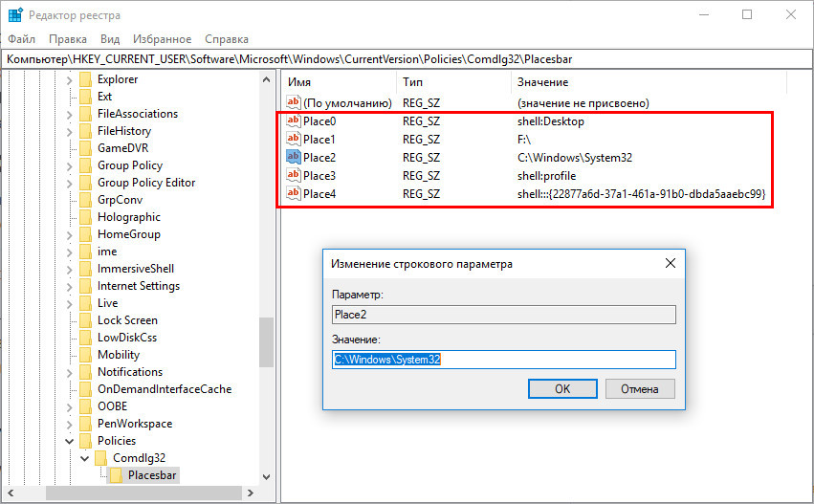
Task: Click the ImmersiveShell folder icon
Action: point(86,269)
